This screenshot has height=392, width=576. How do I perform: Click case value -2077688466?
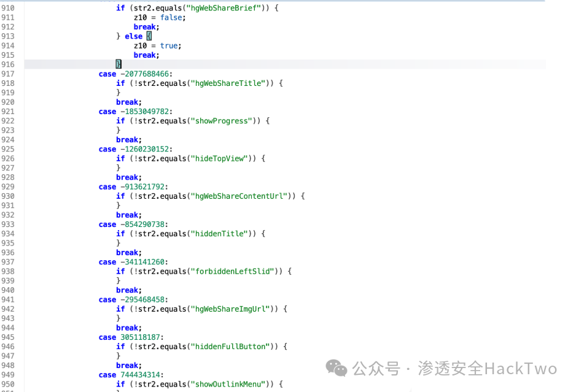point(145,74)
